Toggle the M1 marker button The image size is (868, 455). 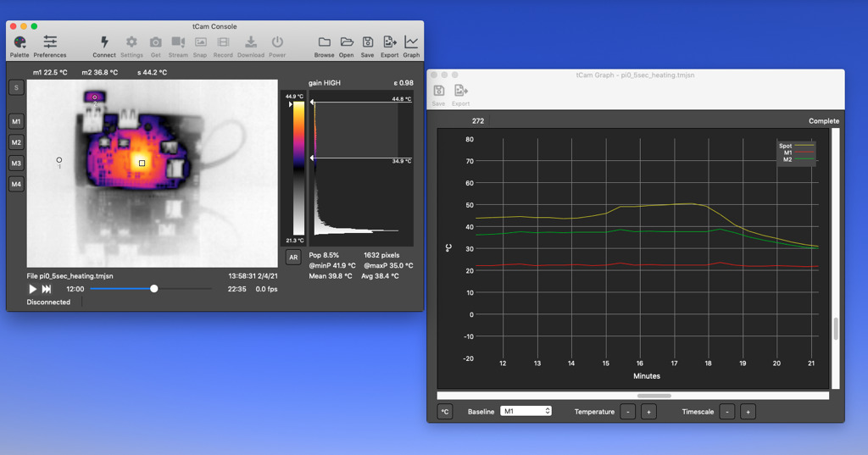click(x=16, y=121)
